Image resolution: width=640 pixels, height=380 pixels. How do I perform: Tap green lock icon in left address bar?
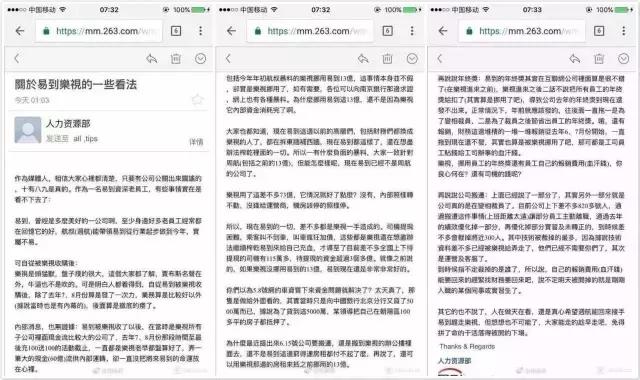click(46, 31)
